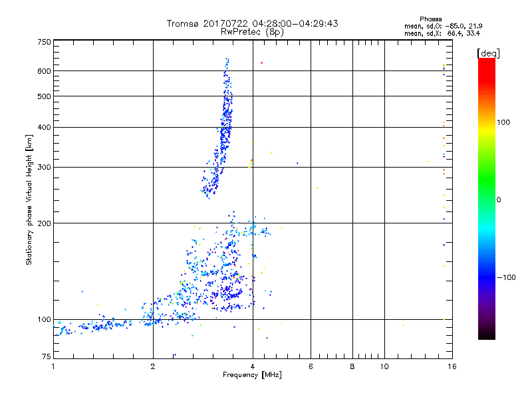The image size is (532, 399).
Task: Click the x-axis tick label '8'
Action: (x=352, y=366)
